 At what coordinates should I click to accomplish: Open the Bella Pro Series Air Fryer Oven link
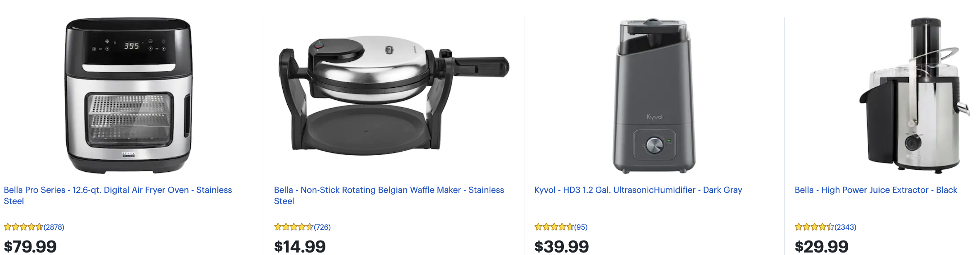click(x=118, y=190)
